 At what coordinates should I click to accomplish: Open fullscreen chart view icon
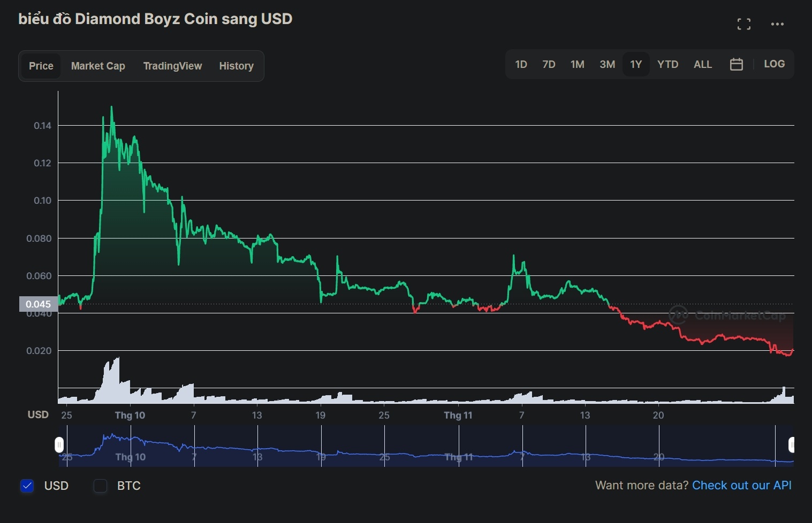coord(743,24)
